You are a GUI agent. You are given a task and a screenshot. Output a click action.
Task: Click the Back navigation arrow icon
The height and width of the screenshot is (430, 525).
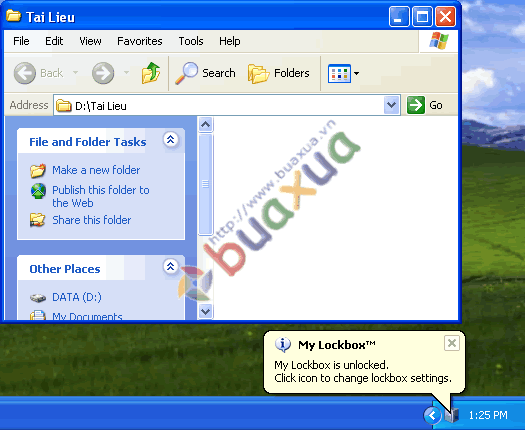point(24,73)
